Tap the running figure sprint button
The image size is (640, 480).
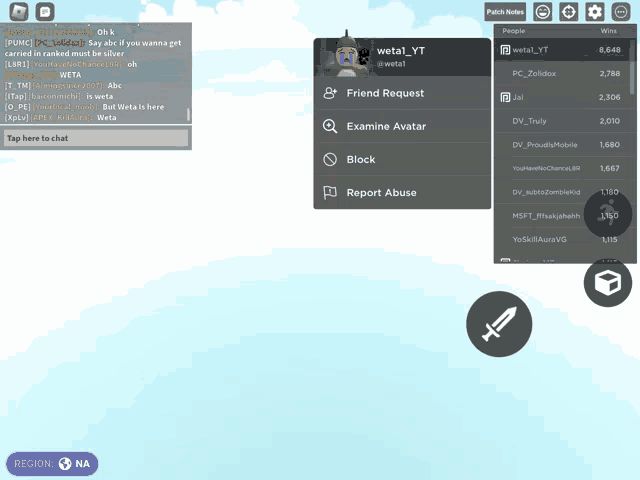(608, 213)
